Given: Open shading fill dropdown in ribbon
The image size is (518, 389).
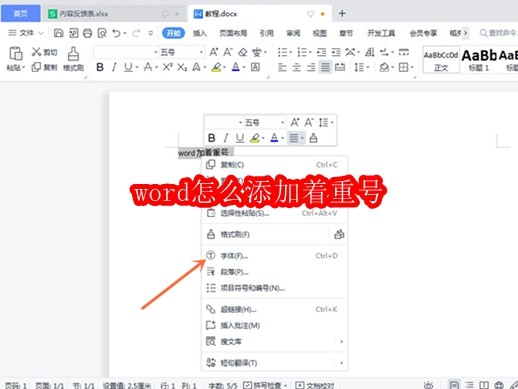Looking at the screenshot, I should pyautogui.click(x=392, y=67).
